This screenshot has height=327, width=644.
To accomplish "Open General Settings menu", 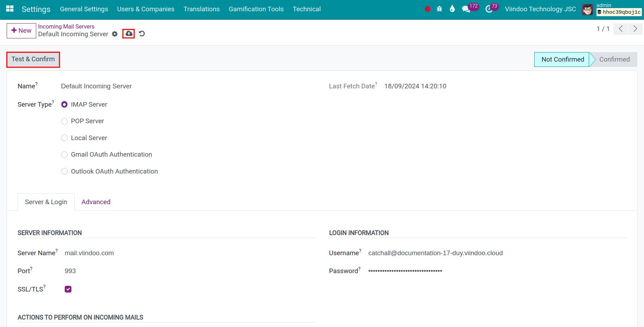I will click(84, 9).
